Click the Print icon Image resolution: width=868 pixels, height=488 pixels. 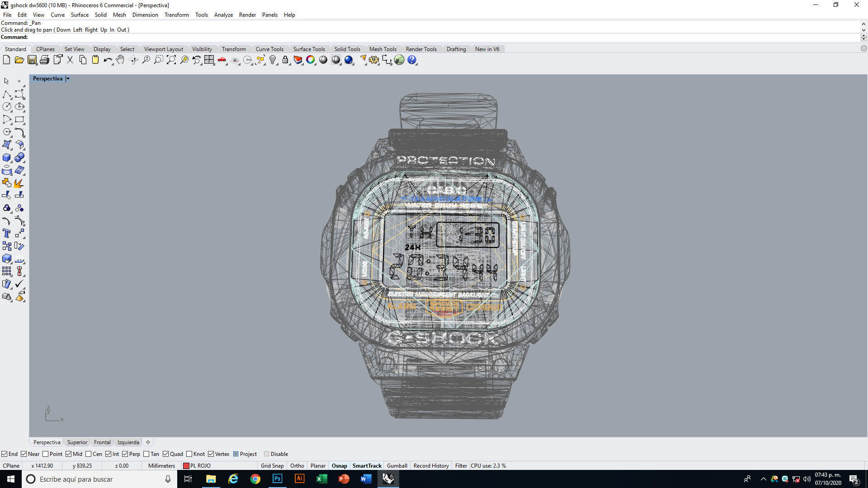(x=44, y=60)
